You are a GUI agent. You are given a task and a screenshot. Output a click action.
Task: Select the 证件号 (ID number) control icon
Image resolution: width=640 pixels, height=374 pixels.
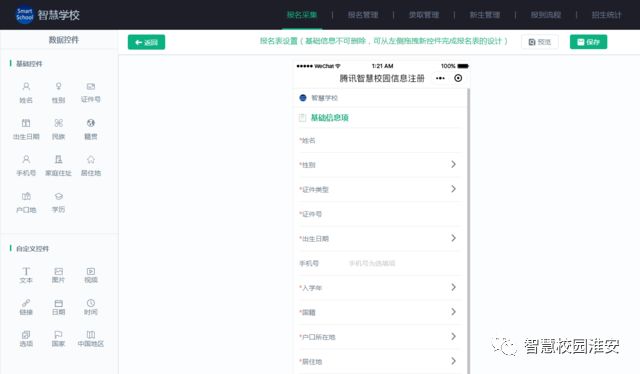91,87
